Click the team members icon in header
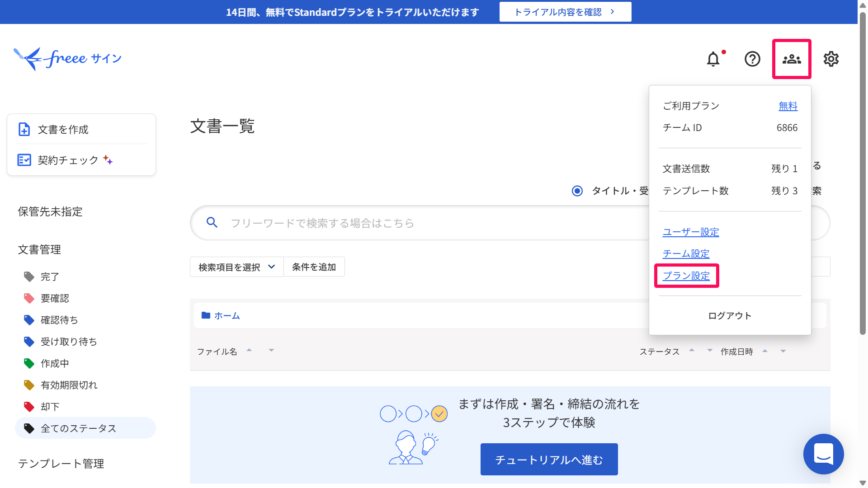The height and width of the screenshot is (488, 868). click(792, 59)
